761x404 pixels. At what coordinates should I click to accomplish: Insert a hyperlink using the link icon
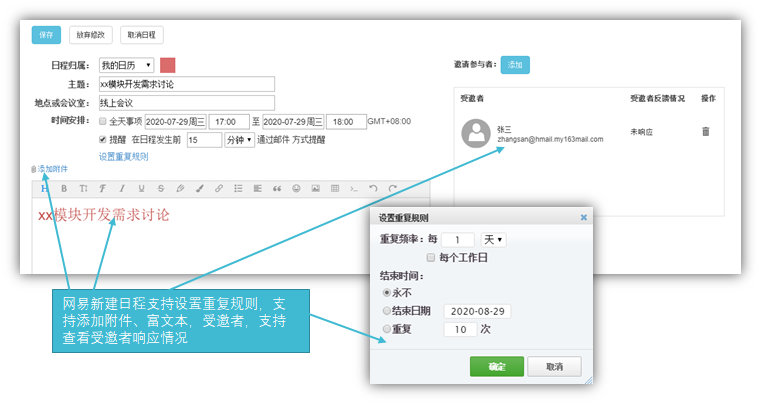click(x=219, y=188)
